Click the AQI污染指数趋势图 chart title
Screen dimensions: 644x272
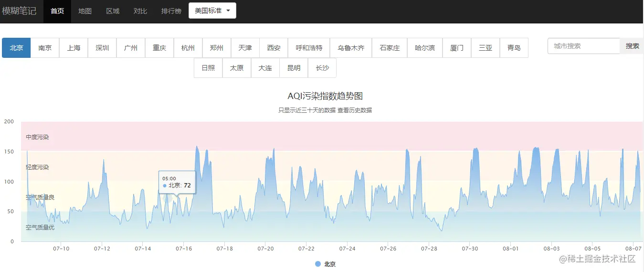(325, 96)
